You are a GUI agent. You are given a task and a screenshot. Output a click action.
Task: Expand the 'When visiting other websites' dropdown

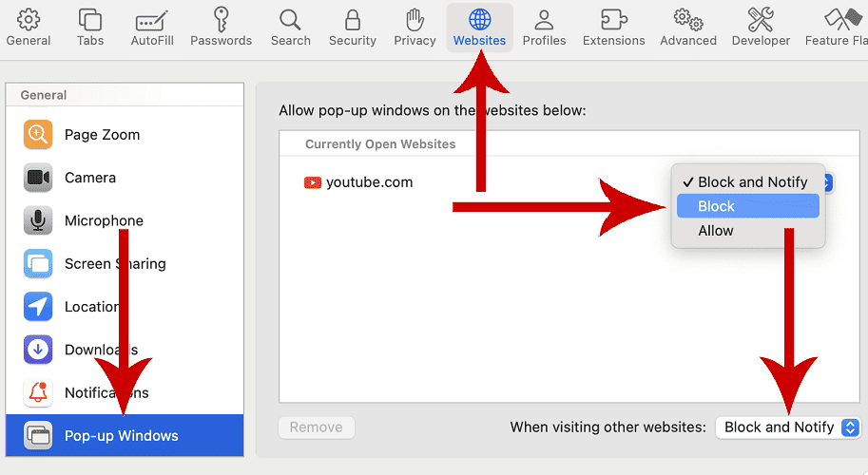click(788, 427)
